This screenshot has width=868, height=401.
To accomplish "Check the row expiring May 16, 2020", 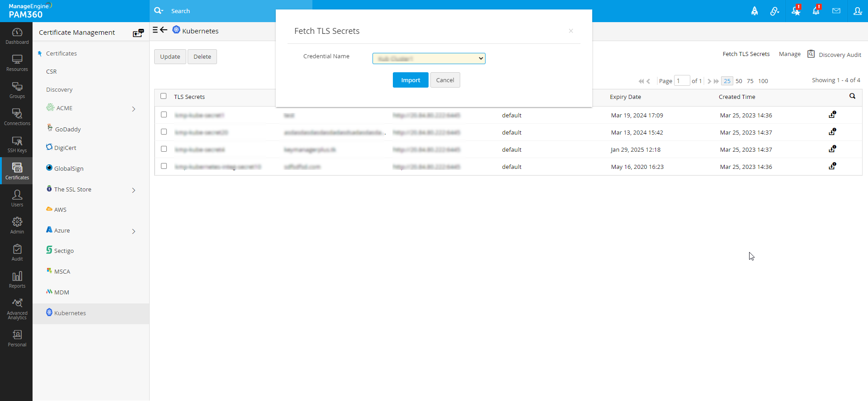I will [164, 166].
